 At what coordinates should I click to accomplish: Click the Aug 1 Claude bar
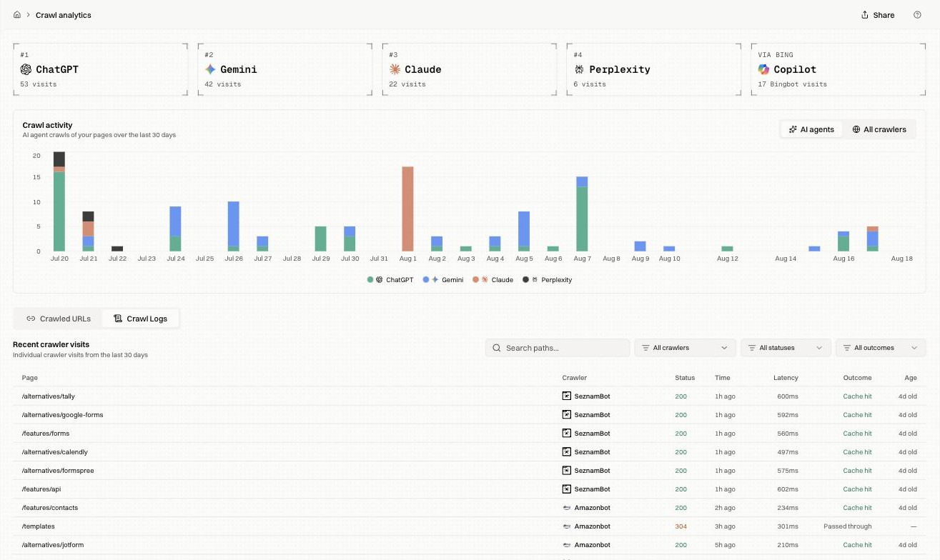[x=407, y=209]
